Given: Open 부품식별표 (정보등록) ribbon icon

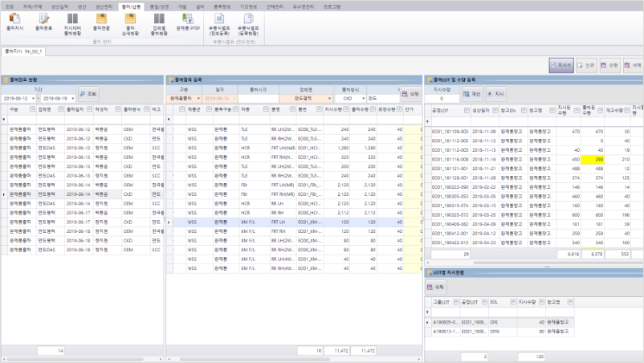Looking at the screenshot, I should (219, 24).
